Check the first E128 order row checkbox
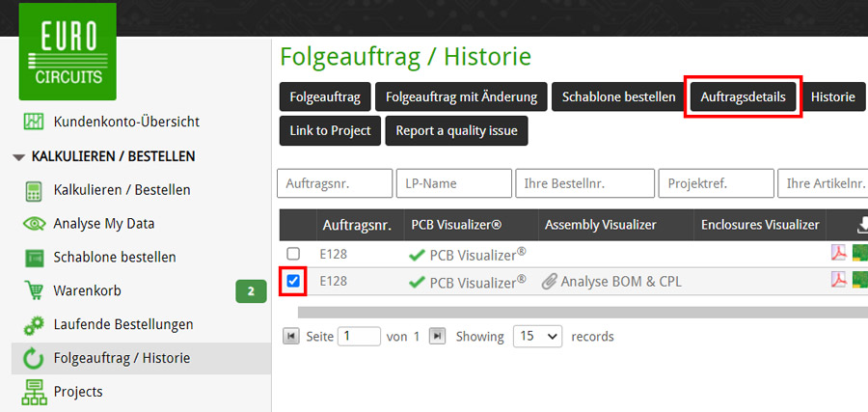Image resolution: width=868 pixels, height=412 pixels. [293, 254]
